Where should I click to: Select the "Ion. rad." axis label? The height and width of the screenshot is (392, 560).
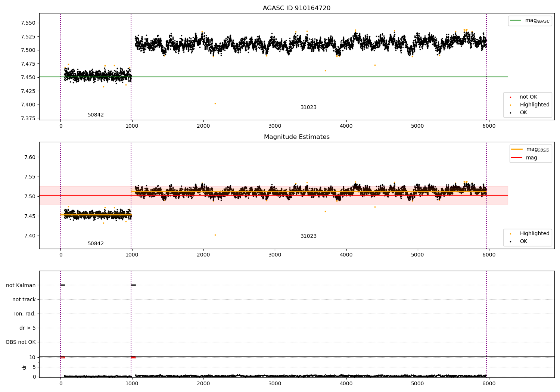[25, 314]
